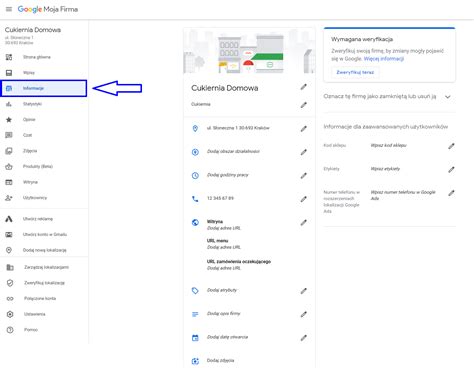Edit Kod sklepu with pencil
The width and height of the screenshot is (474, 368).
(451, 146)
